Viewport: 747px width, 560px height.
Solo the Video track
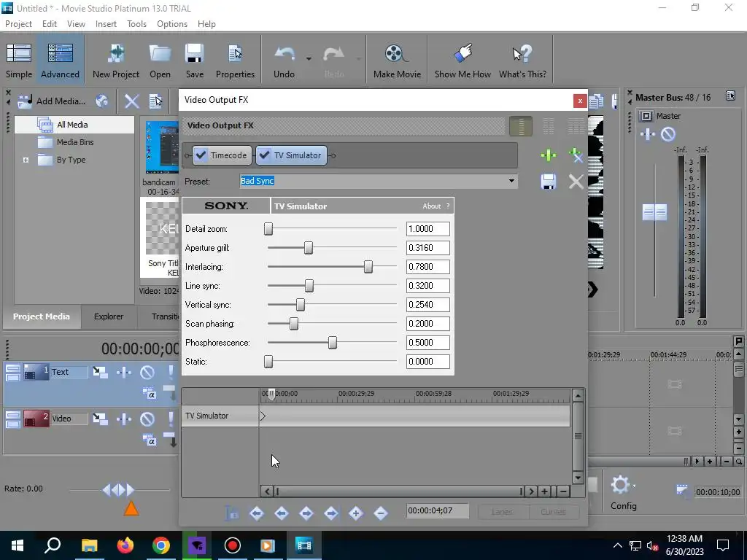point(171,419)
